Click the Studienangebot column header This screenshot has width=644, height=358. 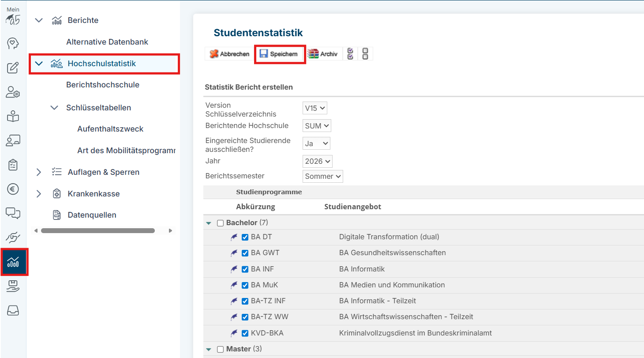(353, 207)
